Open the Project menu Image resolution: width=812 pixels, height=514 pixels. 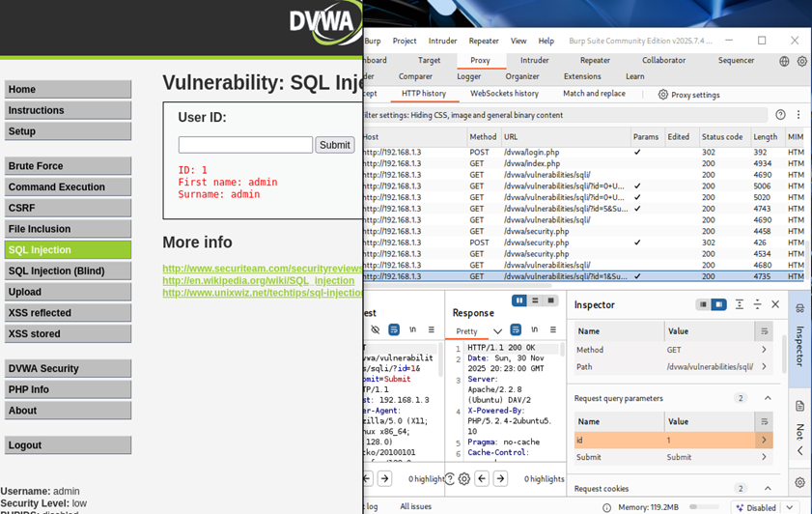tap(405, 41)
